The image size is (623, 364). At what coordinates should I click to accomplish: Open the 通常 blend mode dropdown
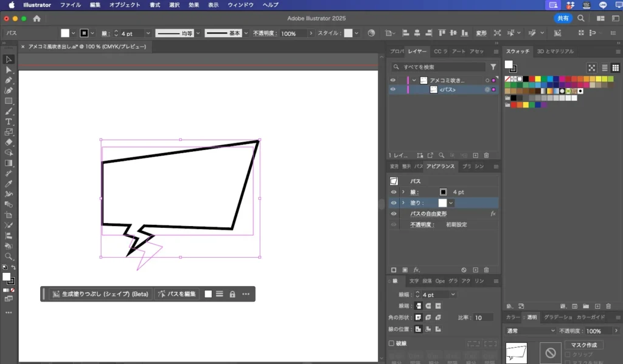point(531,331)
